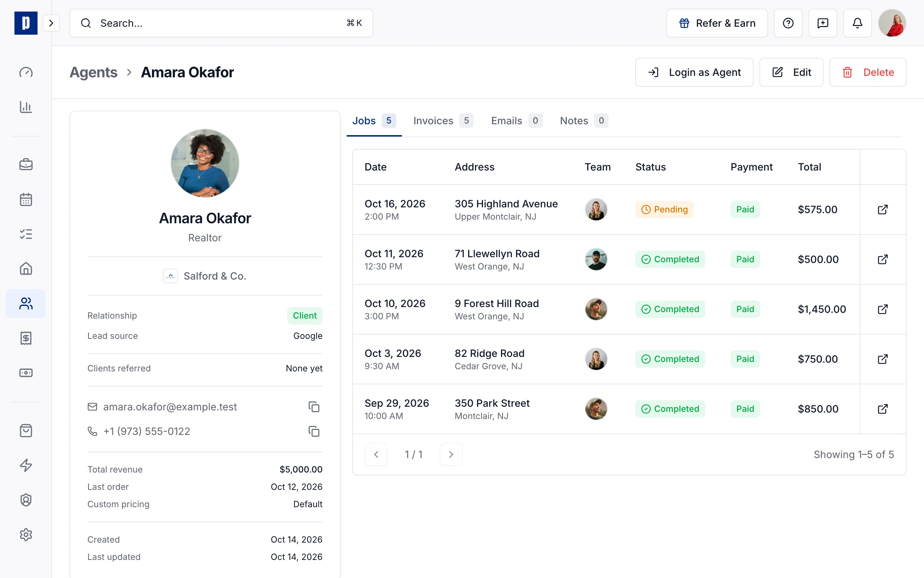This screenshot has width=924, height=578.
Task: Copy the phone number +1 (973) 555-0122
Action: (x=314, y=431)
